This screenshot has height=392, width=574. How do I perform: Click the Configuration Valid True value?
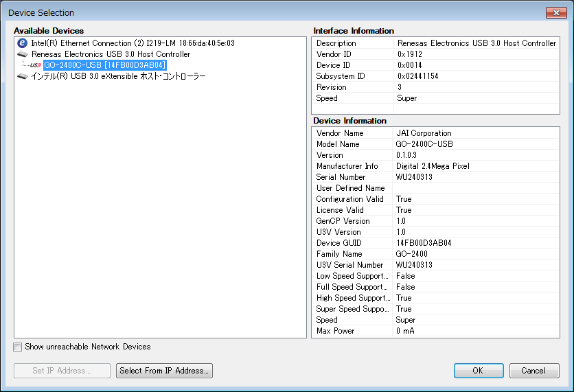pyautogui.click(x=404, y=199)
